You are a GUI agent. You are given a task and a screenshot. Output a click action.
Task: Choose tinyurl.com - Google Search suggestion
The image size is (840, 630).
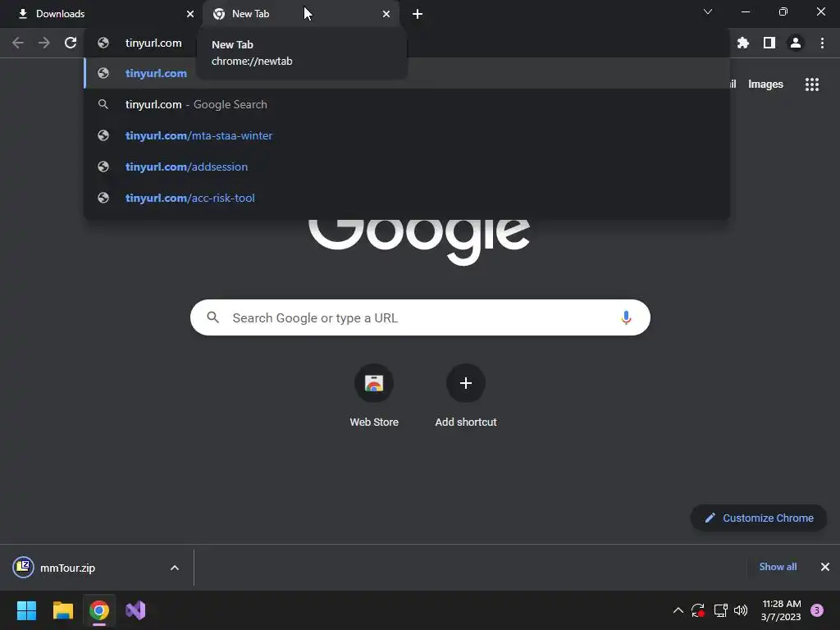(407, 104)
